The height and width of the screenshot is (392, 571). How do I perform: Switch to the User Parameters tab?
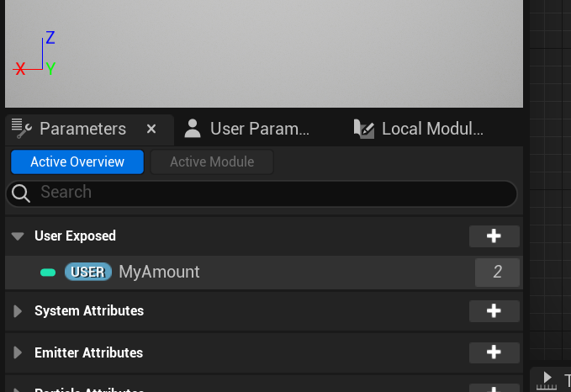point(249,129)
